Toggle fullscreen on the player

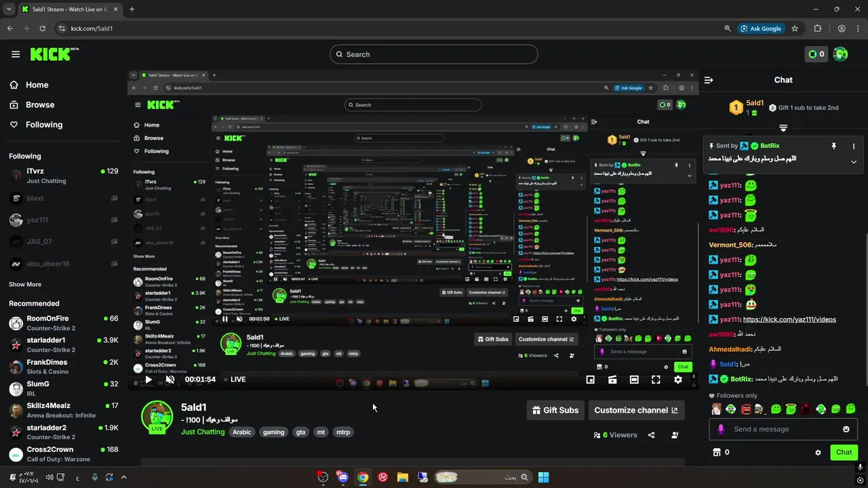click(656, 380)
